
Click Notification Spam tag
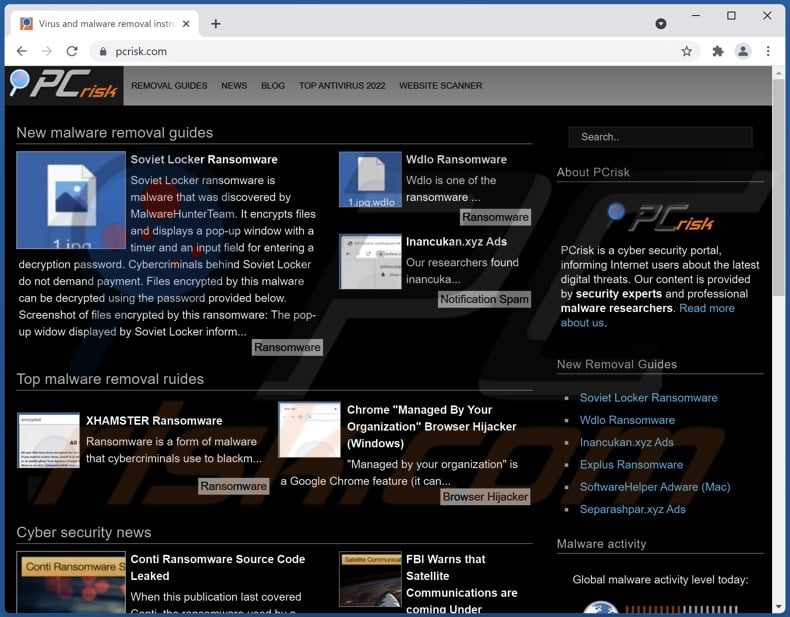484,299
